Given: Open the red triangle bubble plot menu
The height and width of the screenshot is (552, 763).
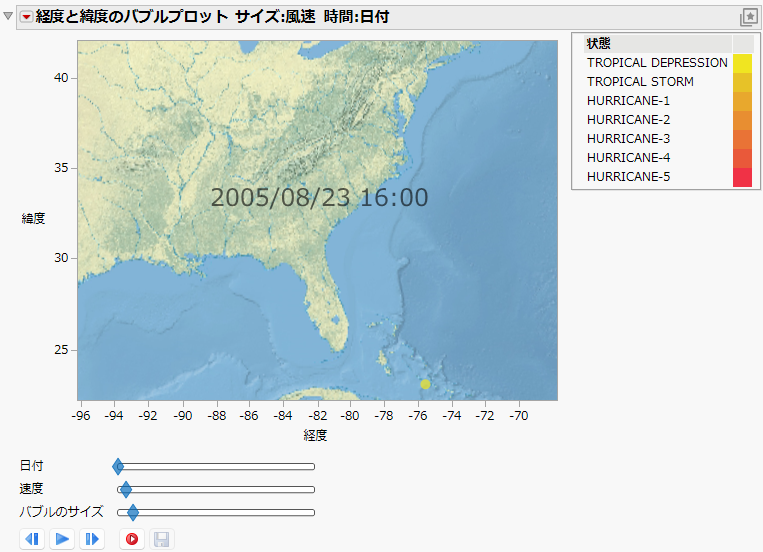Looking at the screenshot, I should coord(26,18).
